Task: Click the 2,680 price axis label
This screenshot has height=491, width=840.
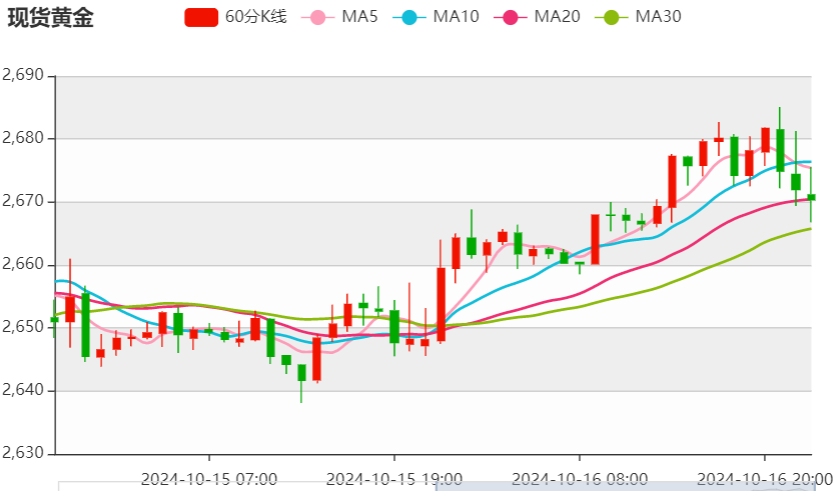Action: [23, 138]
